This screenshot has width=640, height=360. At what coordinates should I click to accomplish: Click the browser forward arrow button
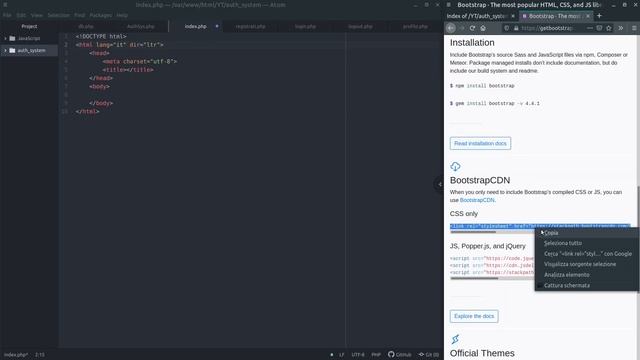462,28
